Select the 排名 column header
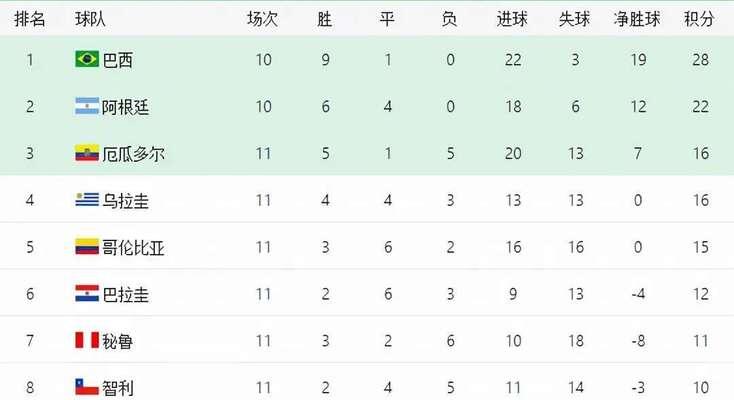734x400 pixels. click(30, 19)
